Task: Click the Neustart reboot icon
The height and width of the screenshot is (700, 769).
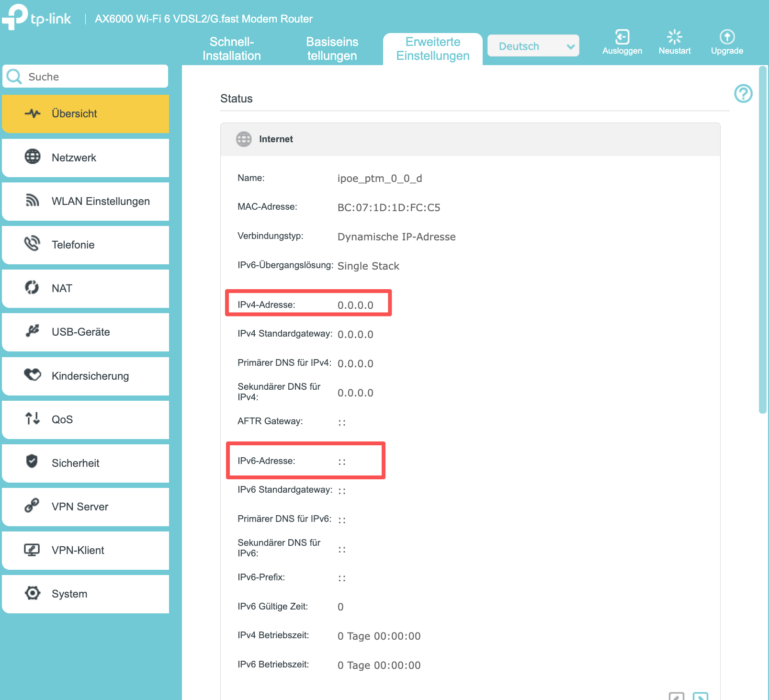Action: (675, 37)
